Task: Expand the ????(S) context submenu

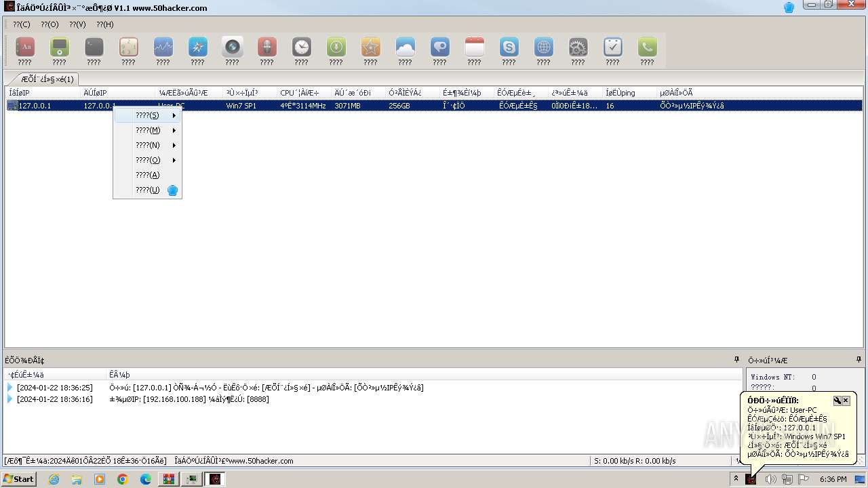Action: tap(148, 115)
